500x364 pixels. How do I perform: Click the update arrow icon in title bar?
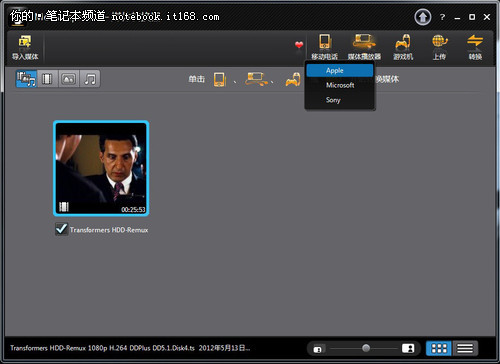[423, 17]
